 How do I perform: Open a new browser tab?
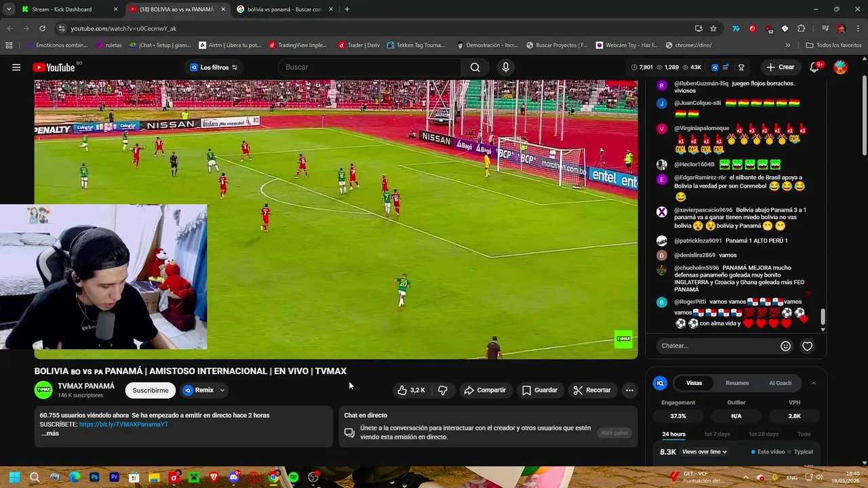tap(347, 9)
